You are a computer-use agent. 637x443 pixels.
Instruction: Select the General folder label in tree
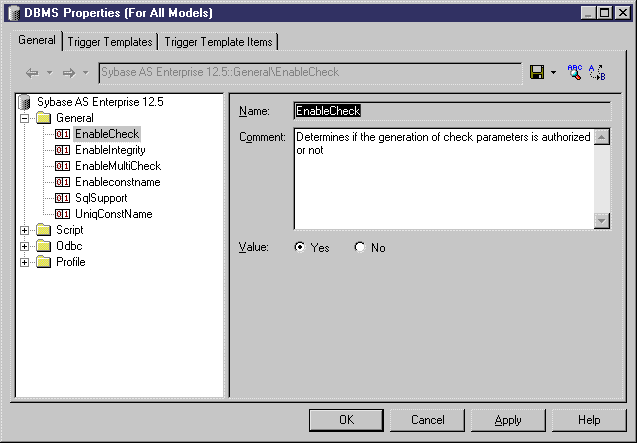[75, 118]
